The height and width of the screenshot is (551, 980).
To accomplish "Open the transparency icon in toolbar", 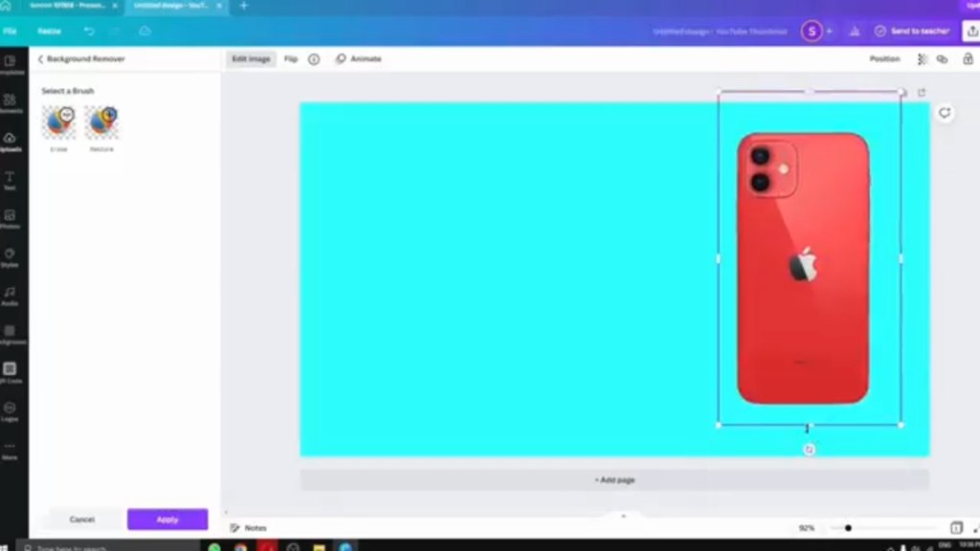I will (922, 58).
